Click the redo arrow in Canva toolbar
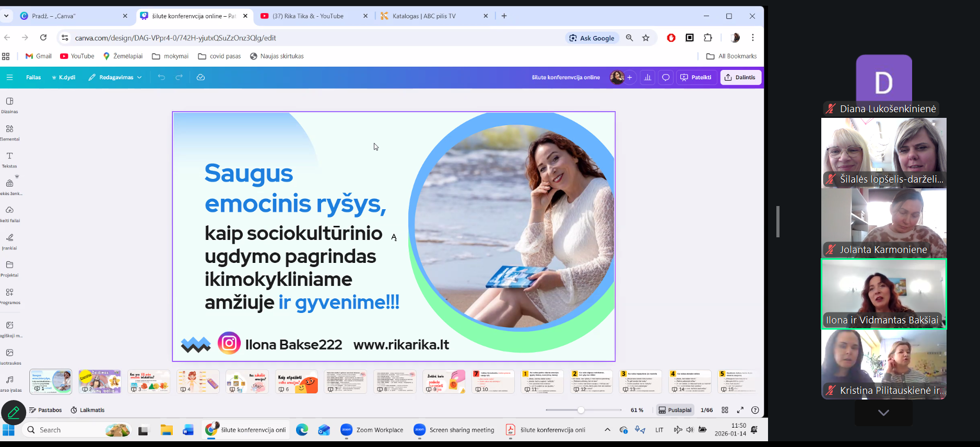 tap(179, 77)
